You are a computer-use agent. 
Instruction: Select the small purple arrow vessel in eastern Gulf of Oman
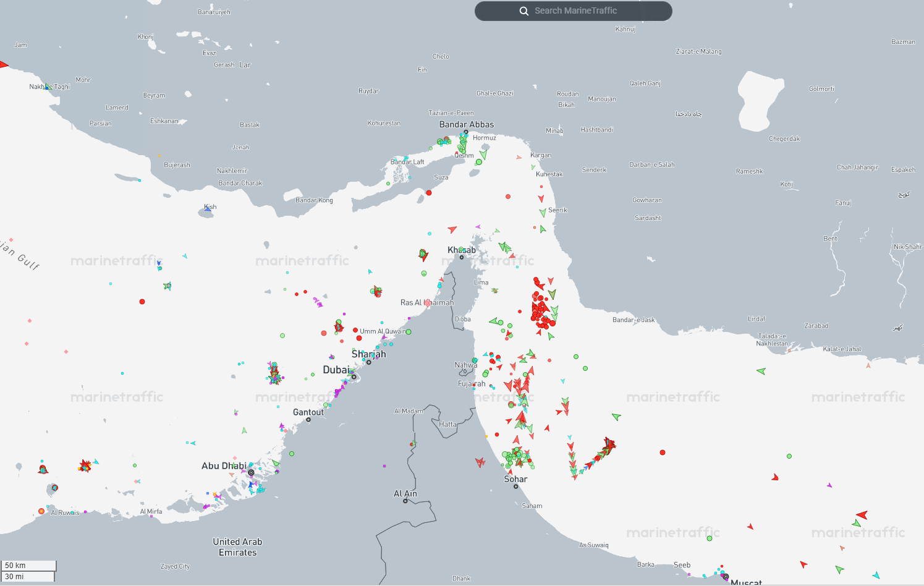[829, 485]
